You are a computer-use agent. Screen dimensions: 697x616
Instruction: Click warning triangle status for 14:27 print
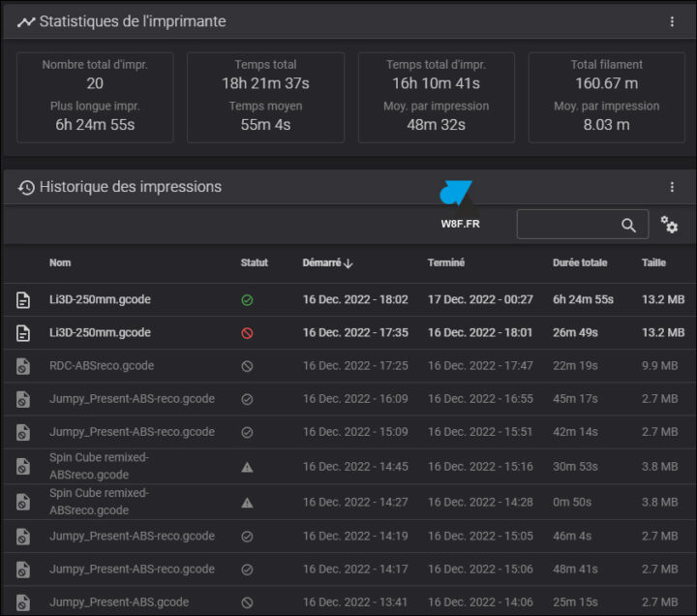point(247,503)
